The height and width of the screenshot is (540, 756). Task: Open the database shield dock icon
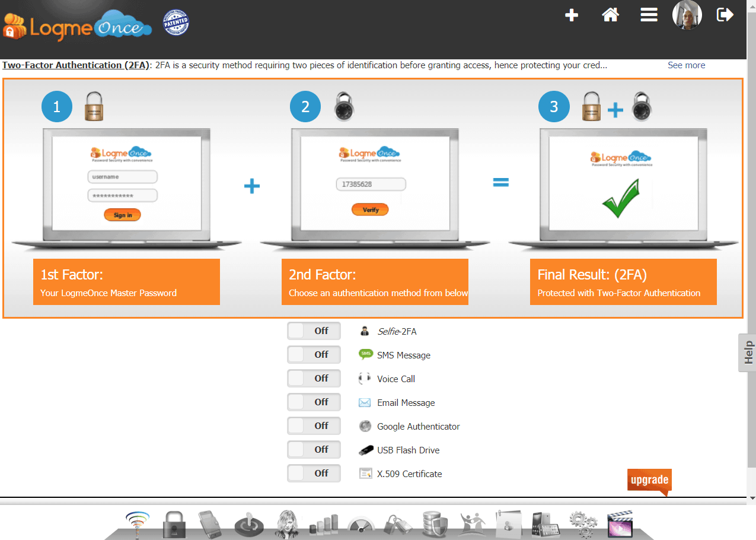tap(435, 525)
